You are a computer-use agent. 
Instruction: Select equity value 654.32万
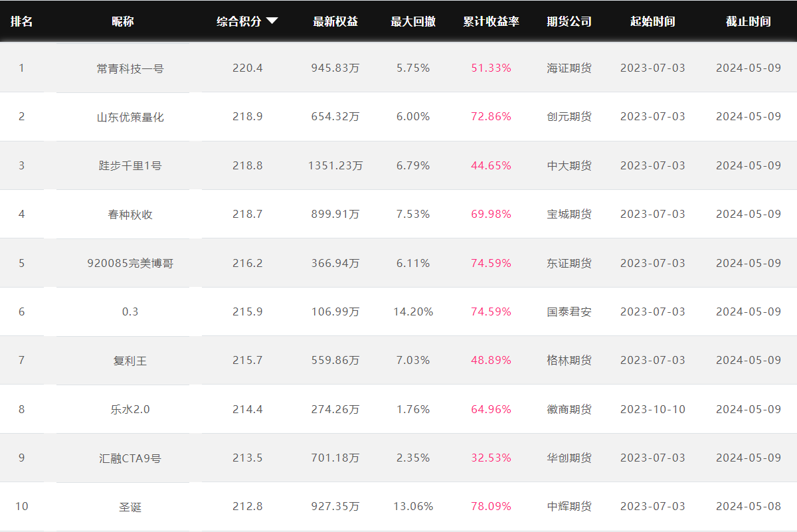point(335,116)
